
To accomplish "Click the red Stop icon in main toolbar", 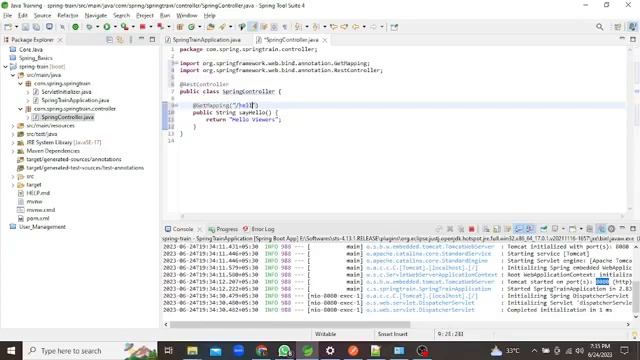I will coord(142,27).
